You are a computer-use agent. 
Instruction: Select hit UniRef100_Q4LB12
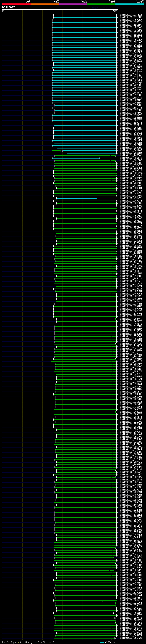pyautogui.click(x=131, y=45)
